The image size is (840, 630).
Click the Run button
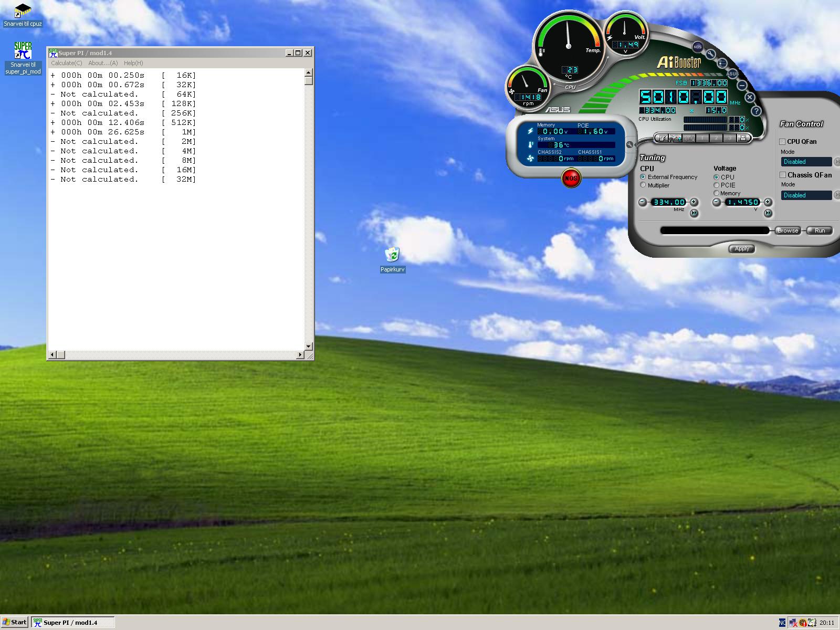pyautogui.click(x=820, y=230)
